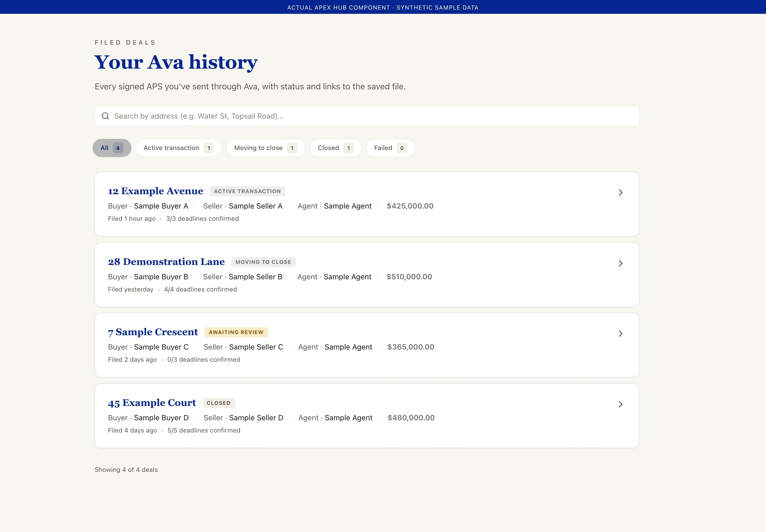Filter deals by Moving to close

coord(266,148)
